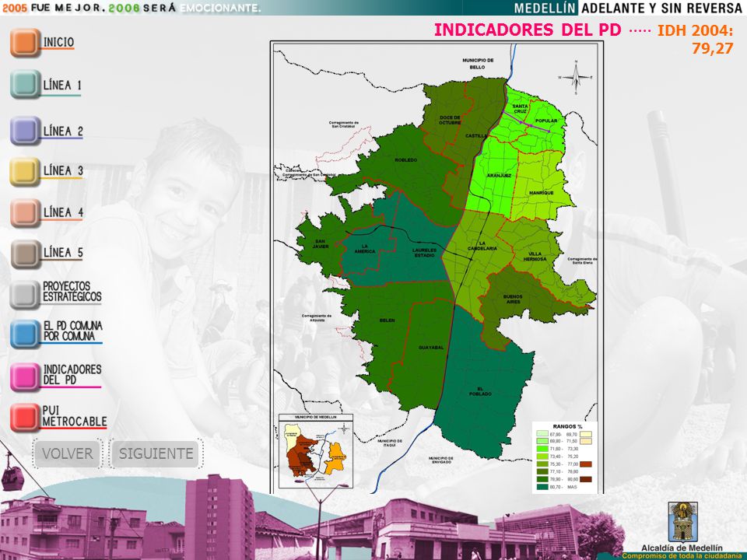747x560 pixels.
Task: Pick the teal 80,70-MAS legend swatch
Action: (x=542, y=487)
